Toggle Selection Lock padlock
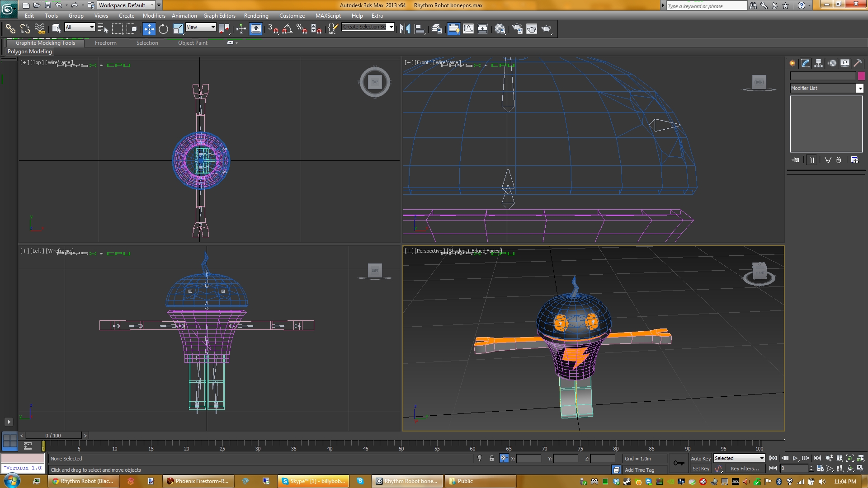The image size is (868, 488). pyautogui.click(x=491, y=458)
